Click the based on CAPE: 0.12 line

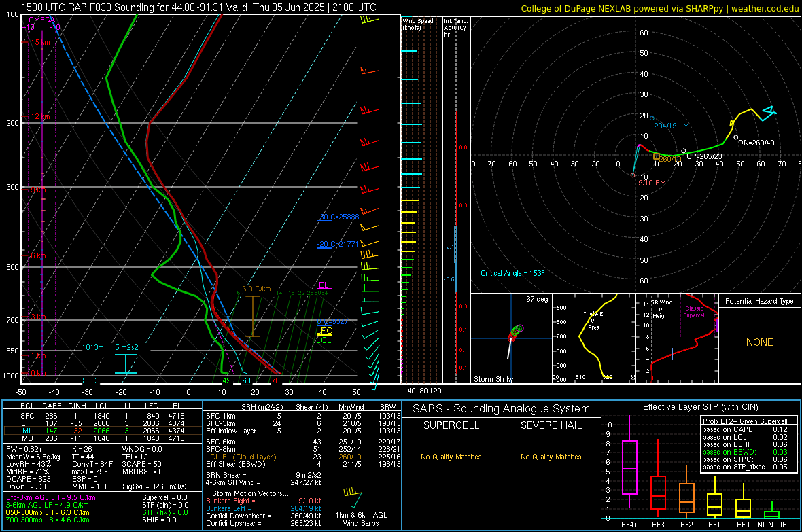tap(745, 429)
